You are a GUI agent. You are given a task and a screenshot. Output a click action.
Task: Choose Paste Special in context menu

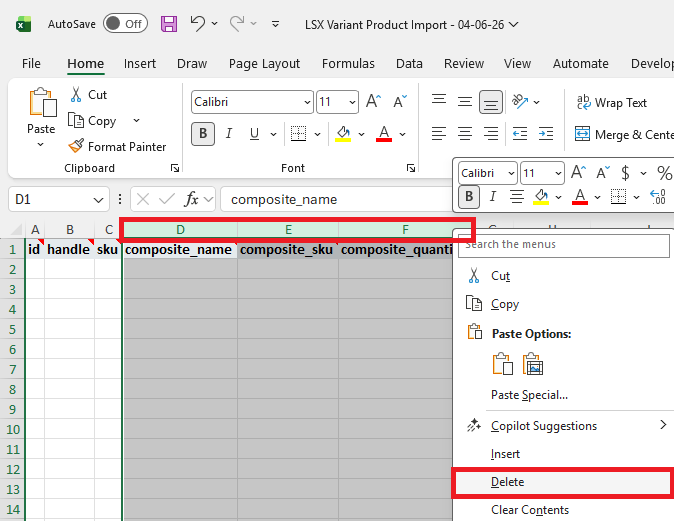tap(530, 395)
